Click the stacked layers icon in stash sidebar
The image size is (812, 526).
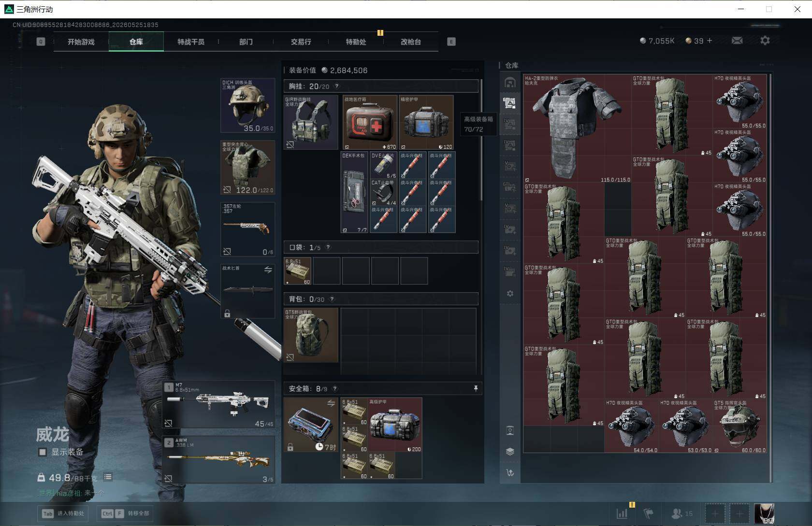(x=510, y=452)
